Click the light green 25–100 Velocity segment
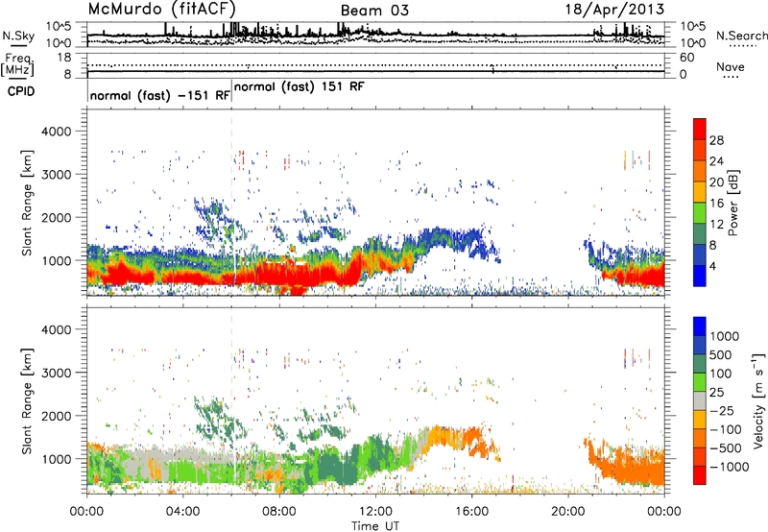768x532 pixels. tap(700, 382)
